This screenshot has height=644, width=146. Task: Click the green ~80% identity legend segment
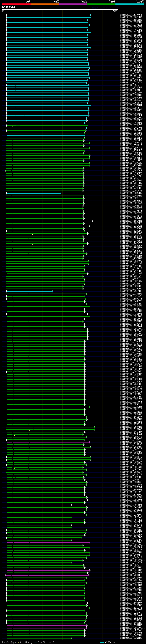point(101,4)
